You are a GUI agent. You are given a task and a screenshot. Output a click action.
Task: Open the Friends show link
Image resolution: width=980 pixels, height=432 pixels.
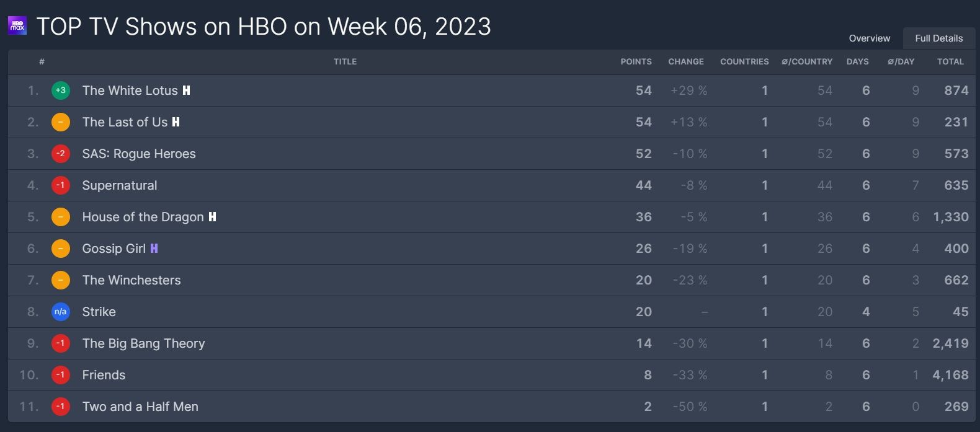tap(104, 375)
